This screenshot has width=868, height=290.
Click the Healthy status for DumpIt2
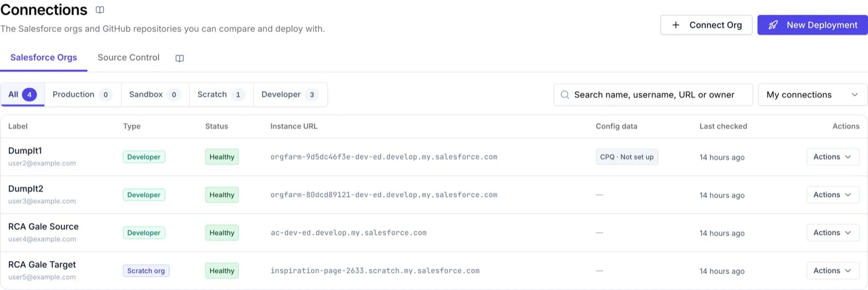[222, 195]
